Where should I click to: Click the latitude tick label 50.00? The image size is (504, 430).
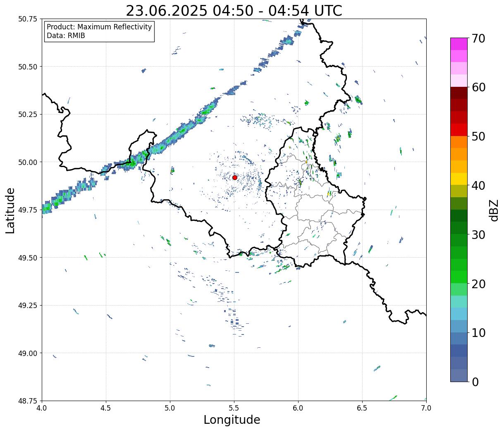point(27,162)
